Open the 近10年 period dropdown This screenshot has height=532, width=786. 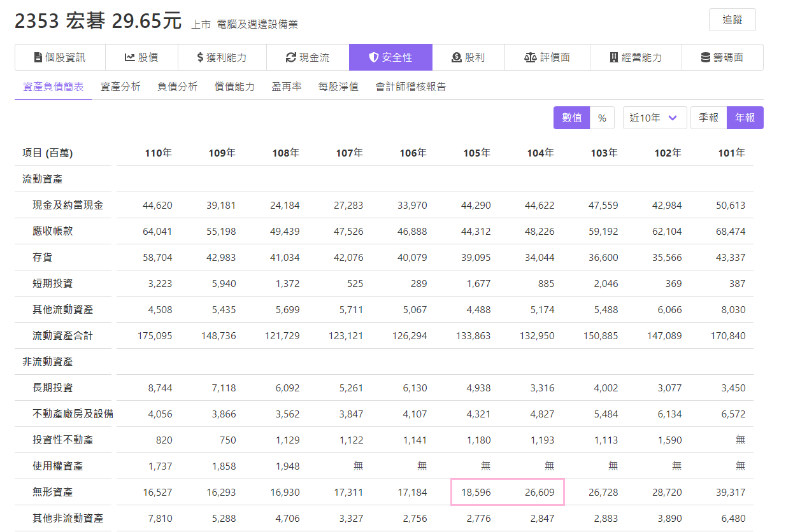click(655, 118)
